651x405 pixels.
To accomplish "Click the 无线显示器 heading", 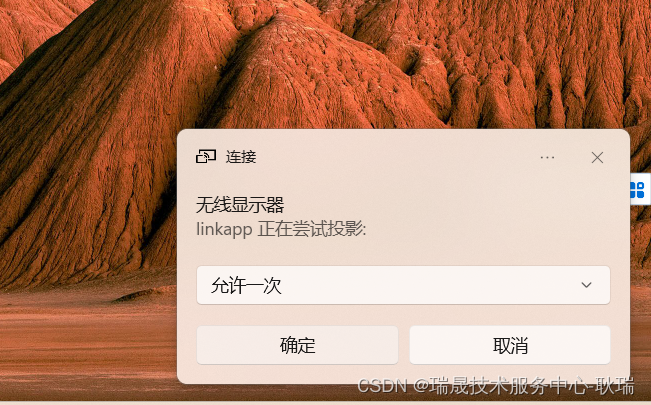I will [x=240, y=205].
